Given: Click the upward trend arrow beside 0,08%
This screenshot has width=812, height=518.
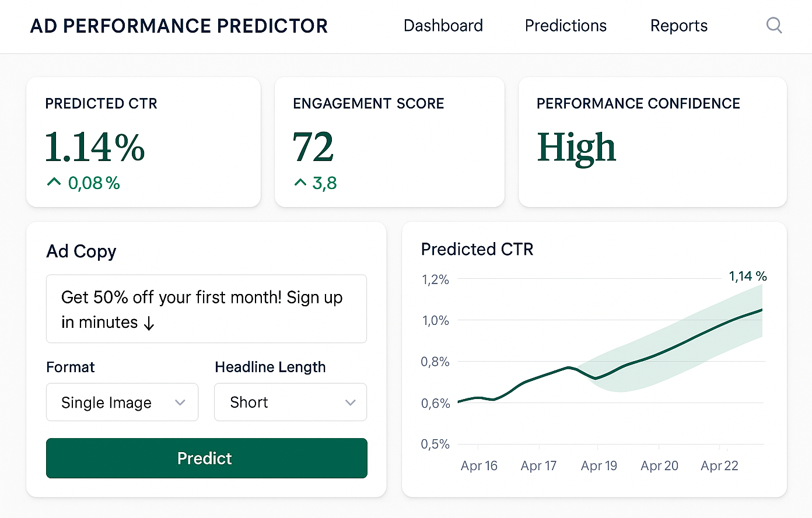Looking at the screenshot, I should 53,183.
